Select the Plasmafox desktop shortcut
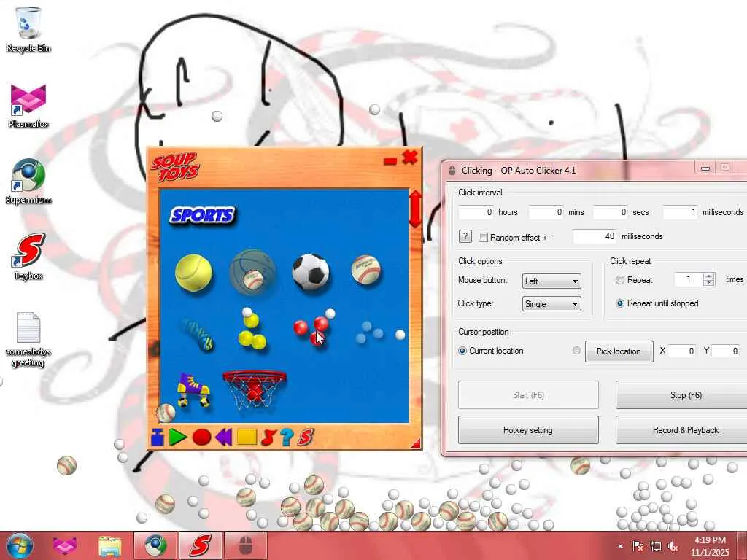Viewport: 747px width, 560px height. coord(28,106)
